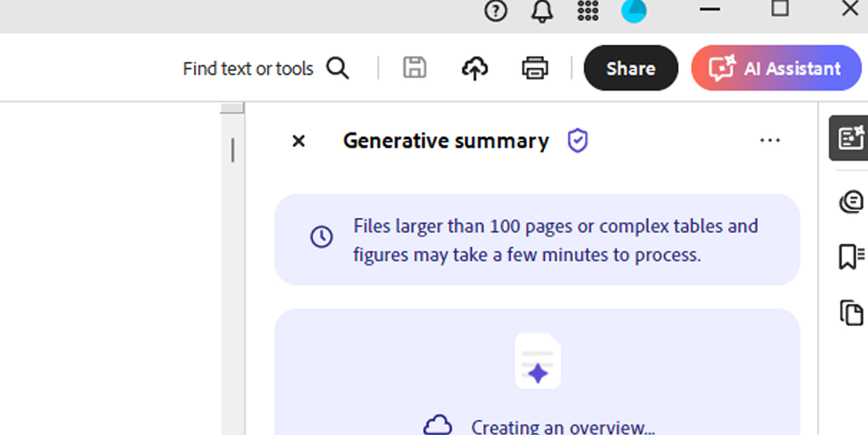Image resolution: width=868 pixels, height=435 pixels.
Task: Click the Creating an overview status text
Action: pyautogui.click(x=563, y=427)
